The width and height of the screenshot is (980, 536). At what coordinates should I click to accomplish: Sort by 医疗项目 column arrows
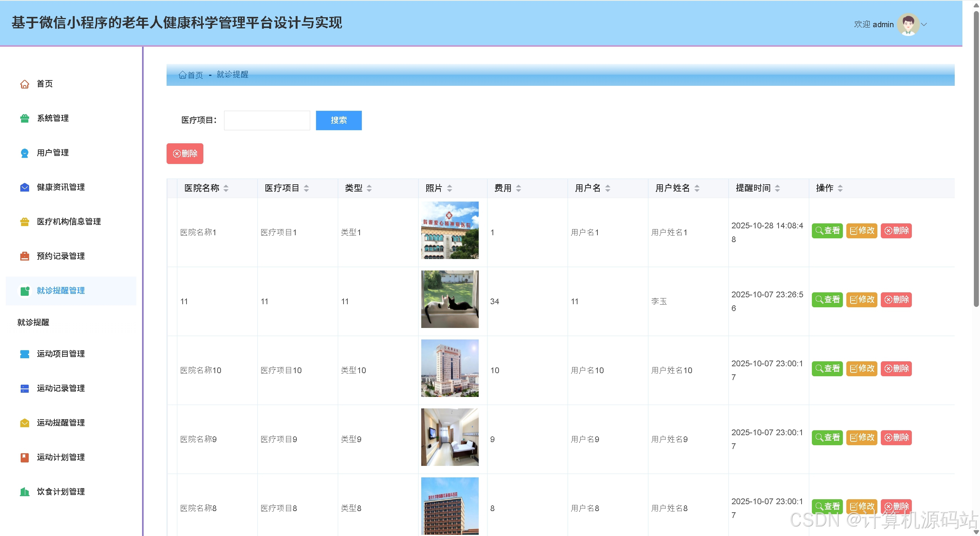pyautogui.click(x=306, y=188)
